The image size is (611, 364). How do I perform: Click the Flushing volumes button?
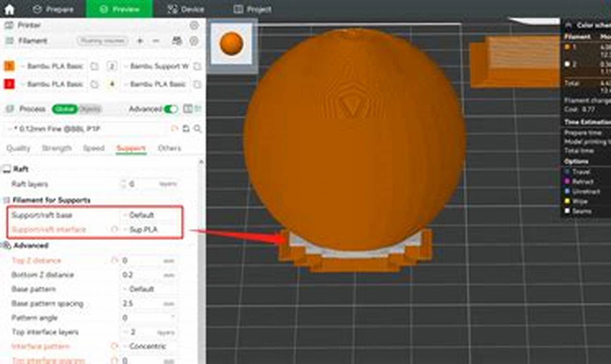102,41
